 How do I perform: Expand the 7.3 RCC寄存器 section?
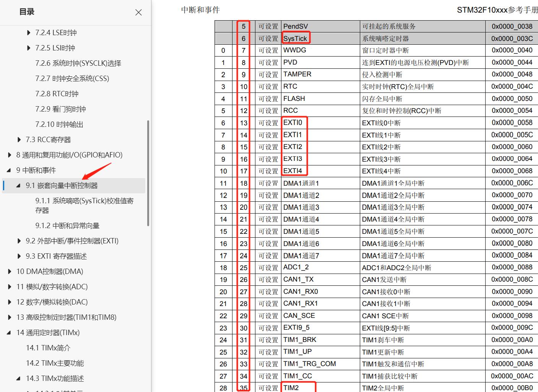coord(19,140)
